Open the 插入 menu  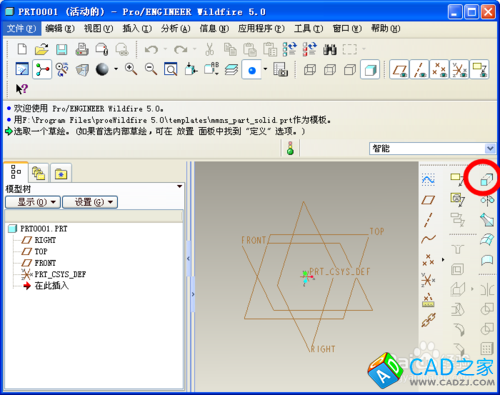click(x=137, y=29)
